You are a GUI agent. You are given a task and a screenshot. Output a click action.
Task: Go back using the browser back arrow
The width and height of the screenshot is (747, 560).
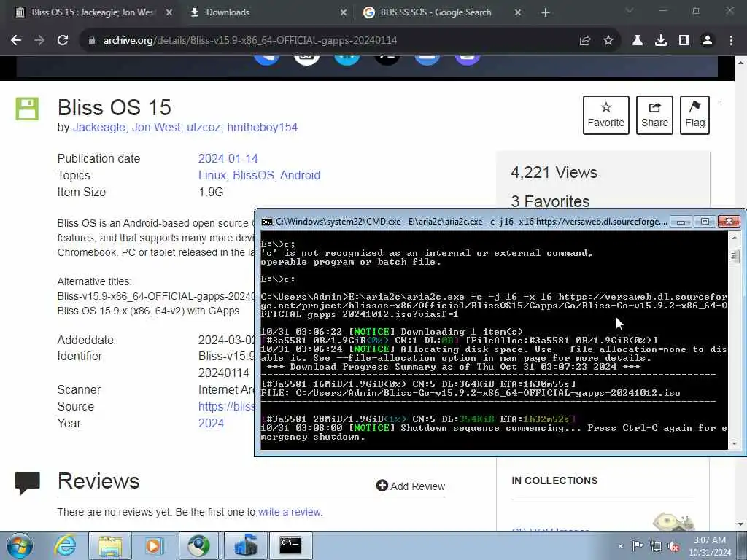(16, 41)
